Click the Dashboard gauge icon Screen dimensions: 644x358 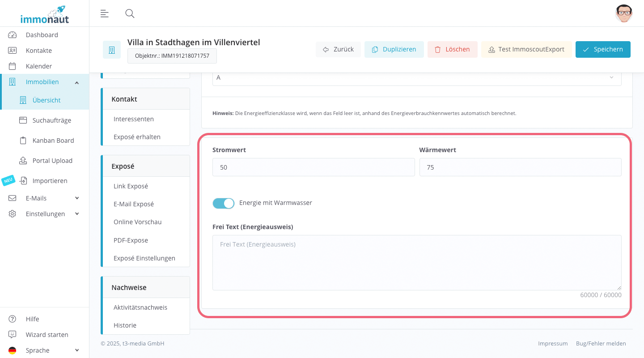click(x=13, y=35)
